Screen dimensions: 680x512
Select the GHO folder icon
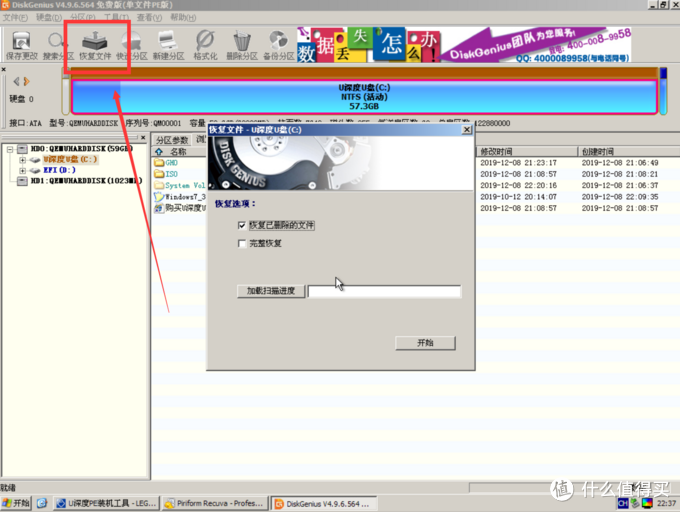point(159,163)
